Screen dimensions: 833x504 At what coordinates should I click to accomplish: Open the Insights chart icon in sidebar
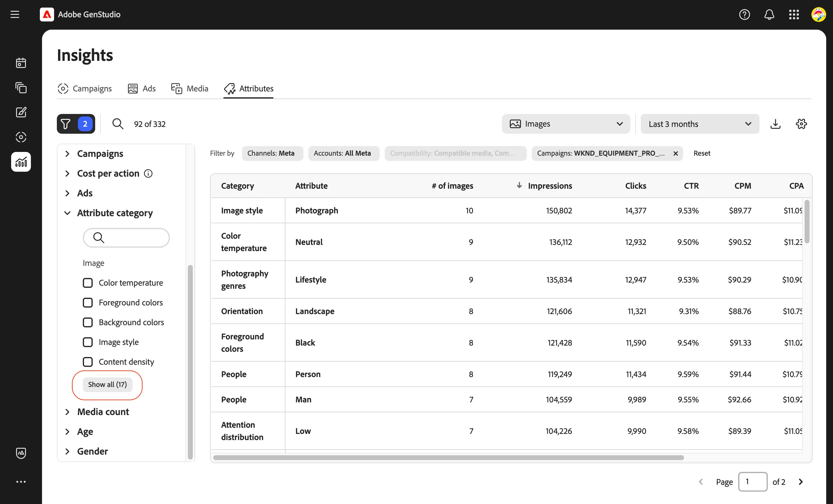21,162
